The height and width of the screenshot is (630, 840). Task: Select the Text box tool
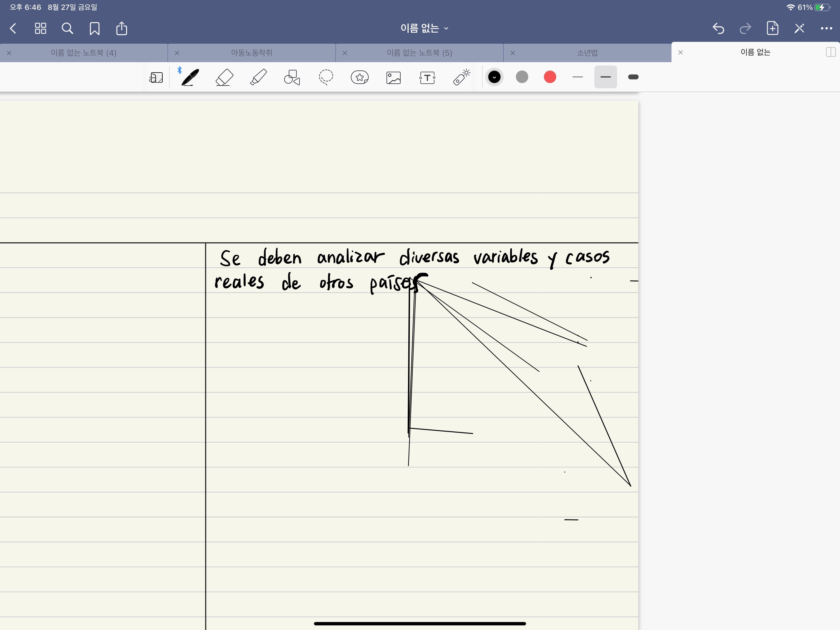[427, 77]
